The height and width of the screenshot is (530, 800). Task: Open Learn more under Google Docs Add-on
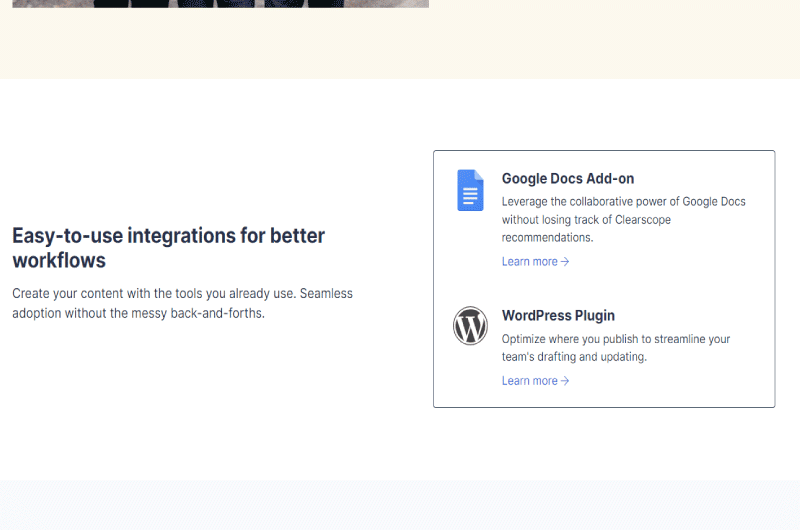tap(535, 262)
